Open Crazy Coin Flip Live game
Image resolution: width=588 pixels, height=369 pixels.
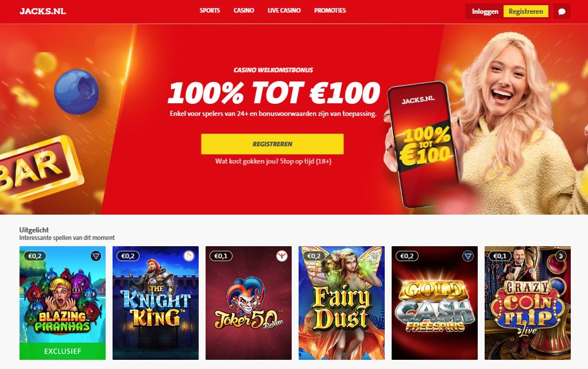[528, 302]
